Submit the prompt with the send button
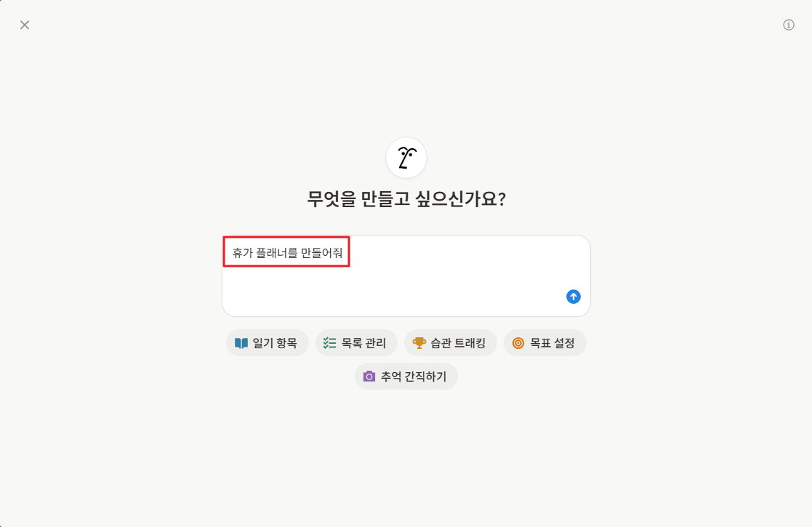Screen dimensions: 812x527 573,297
